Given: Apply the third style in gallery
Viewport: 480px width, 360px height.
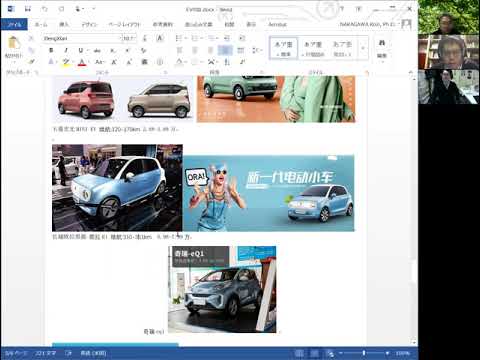Looking at the screenshot, I should point(343,48).
